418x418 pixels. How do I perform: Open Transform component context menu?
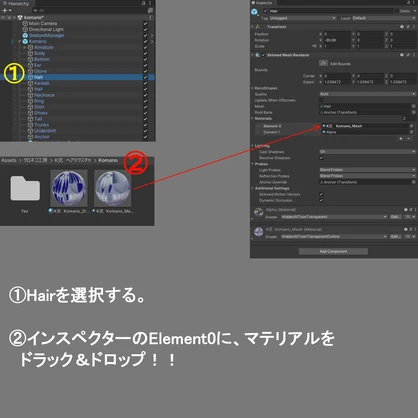414,27
